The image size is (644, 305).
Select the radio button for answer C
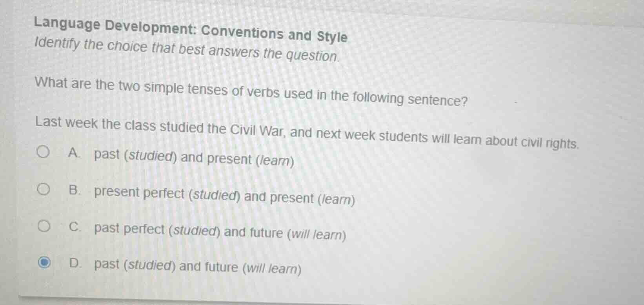pos(44,225)
